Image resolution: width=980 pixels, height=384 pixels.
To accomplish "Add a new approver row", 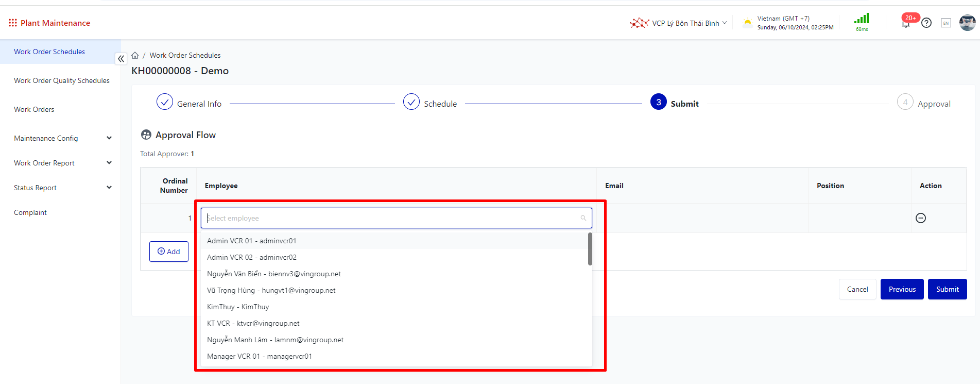I will pos(169,252).
